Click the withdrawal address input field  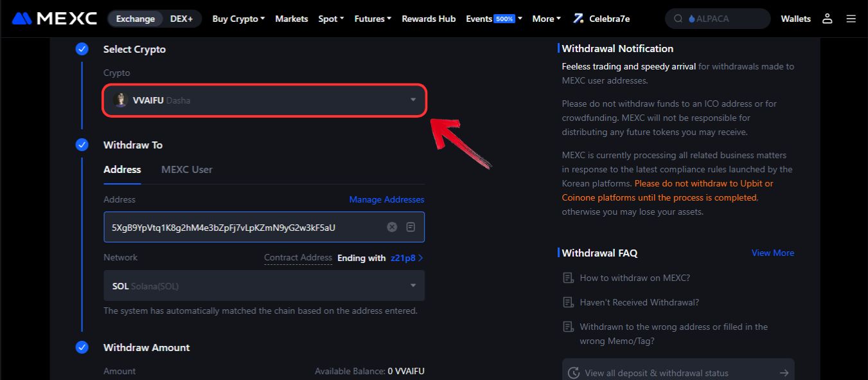[x=264, y=227]
